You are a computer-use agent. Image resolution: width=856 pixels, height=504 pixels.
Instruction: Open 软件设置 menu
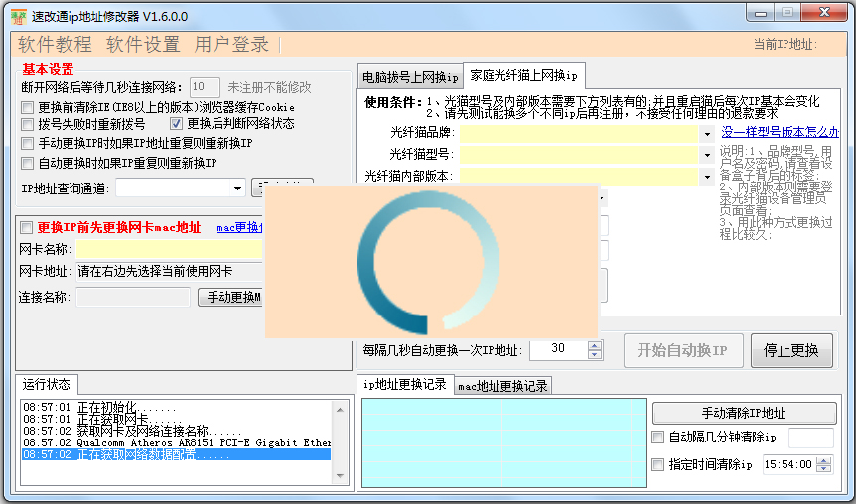pyautogui.click(x=143, y=45)
